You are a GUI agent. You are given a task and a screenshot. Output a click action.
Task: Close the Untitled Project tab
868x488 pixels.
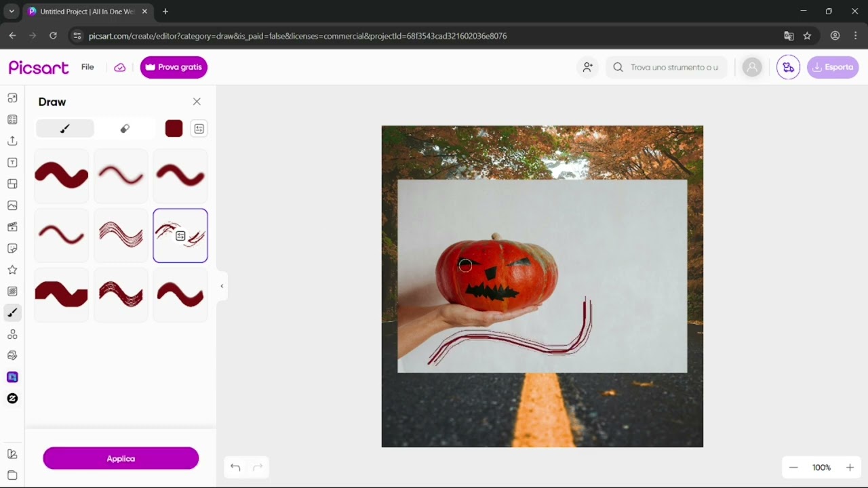[144, 12]
